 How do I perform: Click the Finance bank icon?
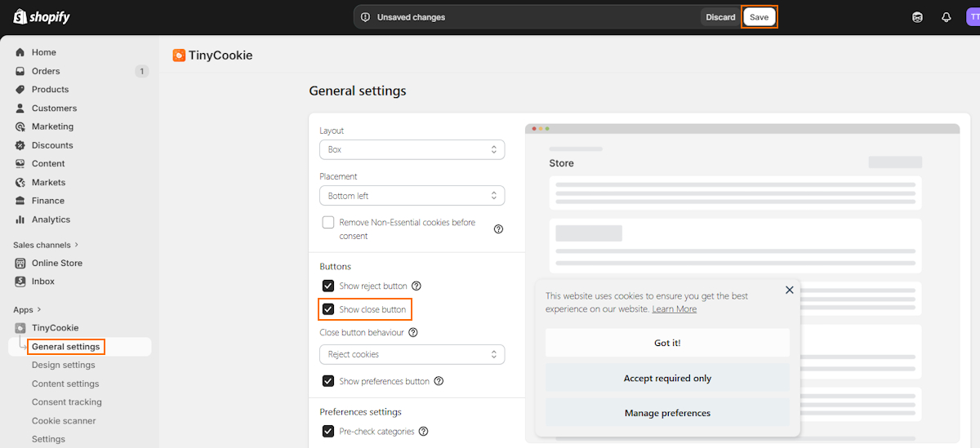(x=20, y=201)
